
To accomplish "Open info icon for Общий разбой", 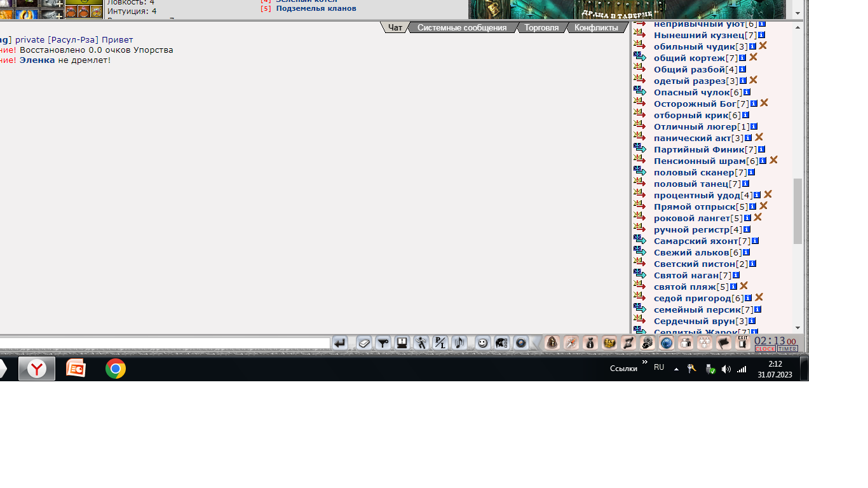I will 742,69.
